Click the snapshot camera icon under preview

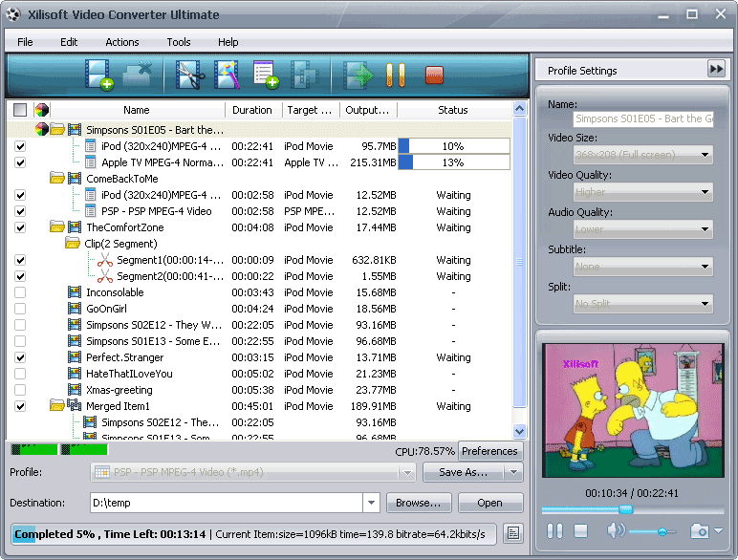tap(700, 530)
